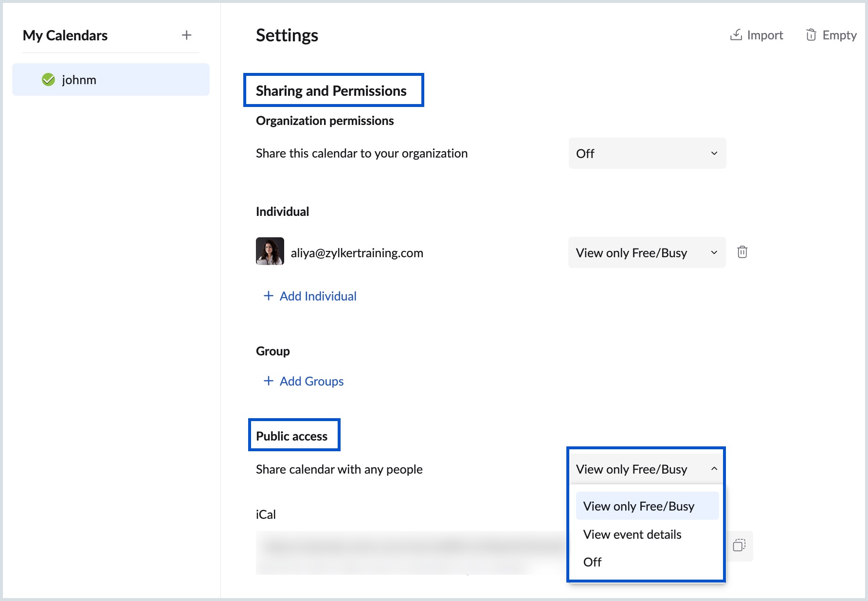Select the johnm calendar entry

click(x=111, y=80)
